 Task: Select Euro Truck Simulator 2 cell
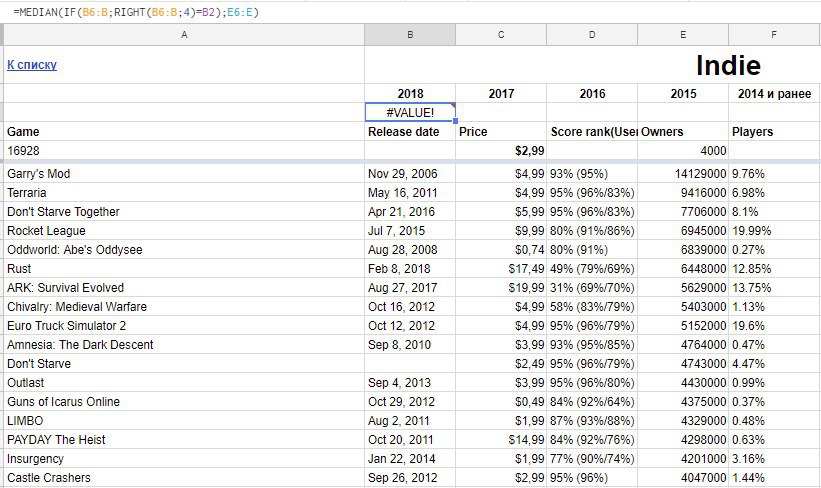184,326
